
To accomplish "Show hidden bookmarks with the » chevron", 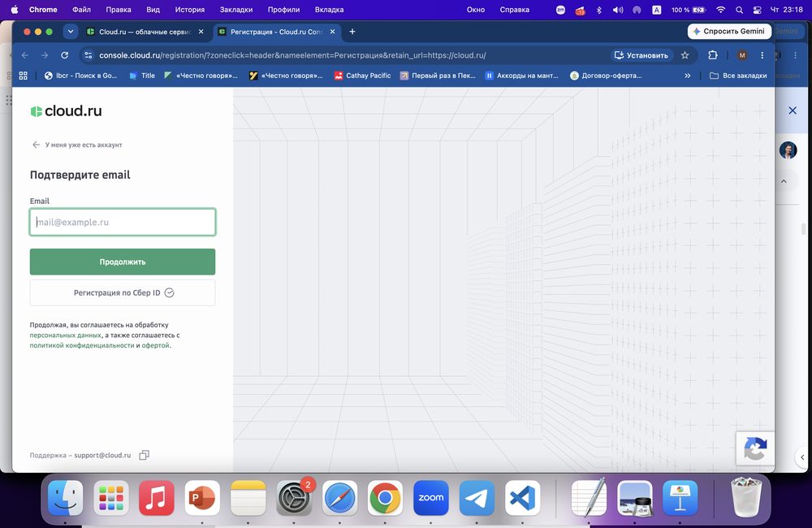I will click(687, 76).
